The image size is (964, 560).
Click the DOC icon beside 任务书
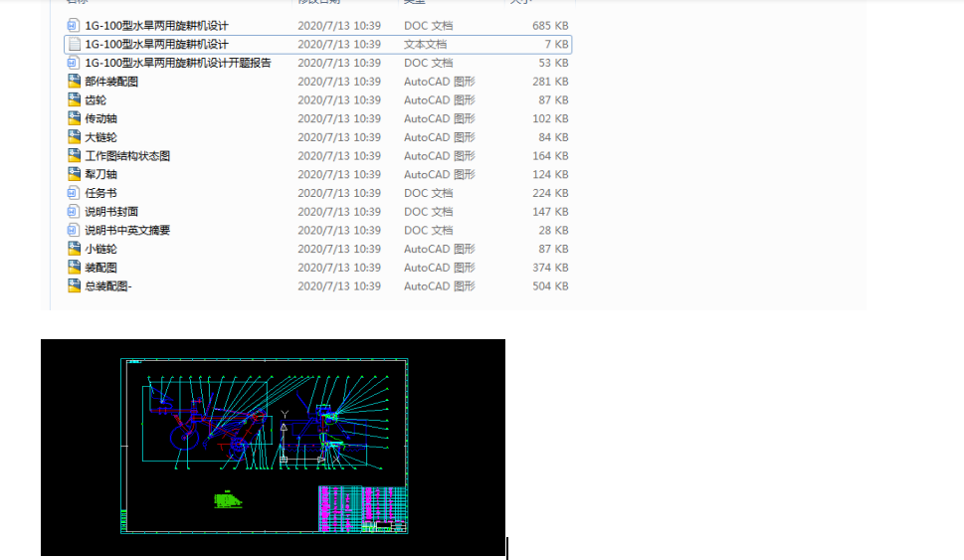(x=74, y=193)
